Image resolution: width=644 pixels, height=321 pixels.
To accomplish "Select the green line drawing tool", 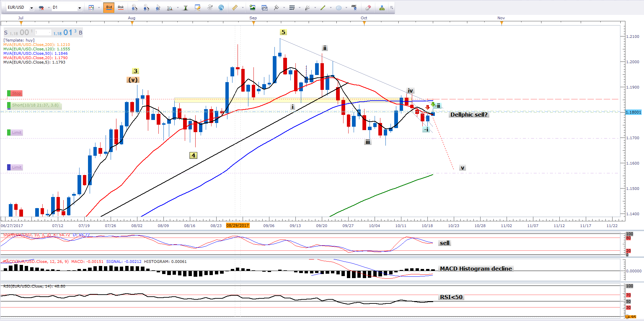I will pos(323,8).
